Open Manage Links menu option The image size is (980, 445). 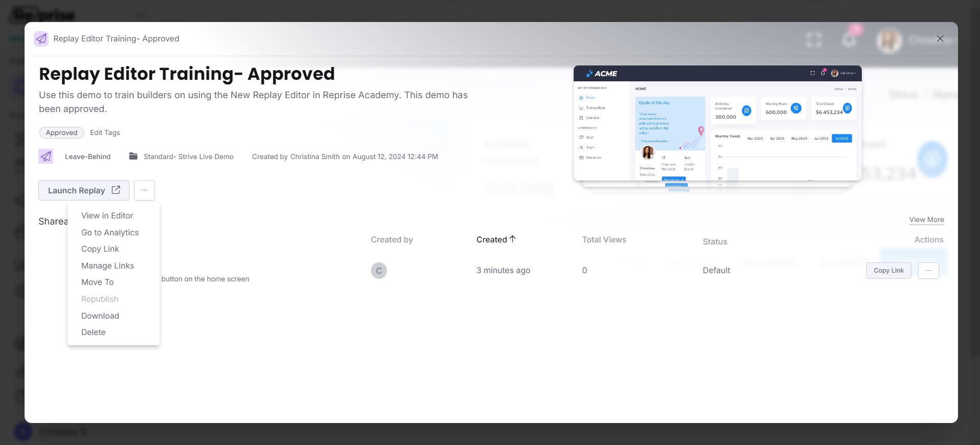tap(107, 266)
